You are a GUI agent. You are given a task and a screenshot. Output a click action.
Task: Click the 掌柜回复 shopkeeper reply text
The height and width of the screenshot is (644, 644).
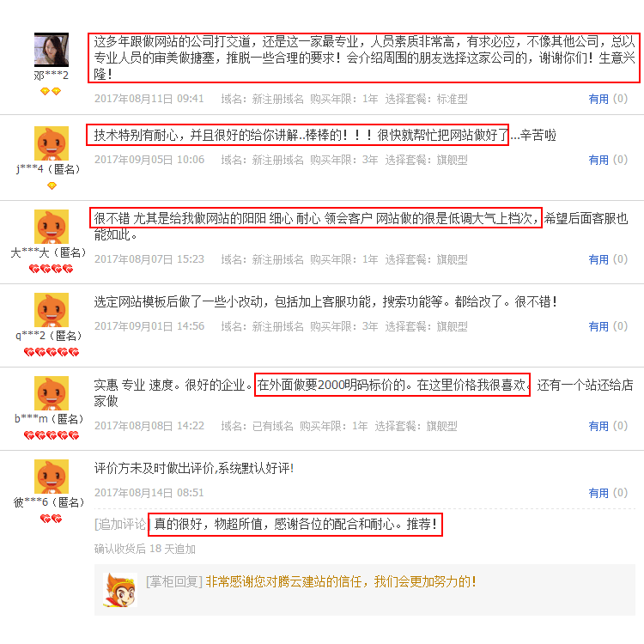(x=311, y=582)
